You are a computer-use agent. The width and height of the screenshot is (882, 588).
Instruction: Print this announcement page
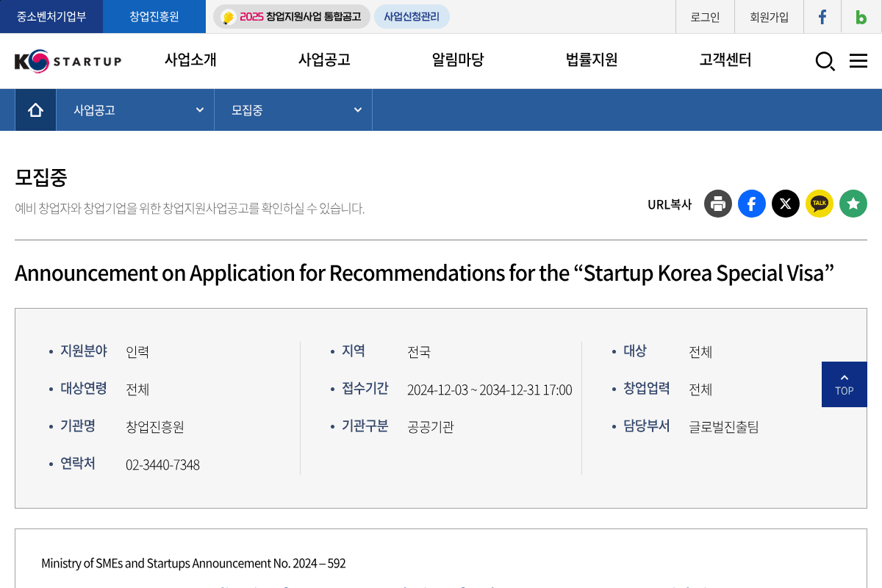tap(717, 204)
